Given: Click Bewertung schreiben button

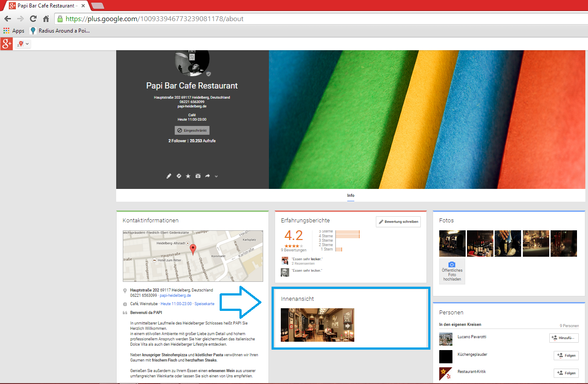Looking at the screenshot, I should [x=398, y=222].
